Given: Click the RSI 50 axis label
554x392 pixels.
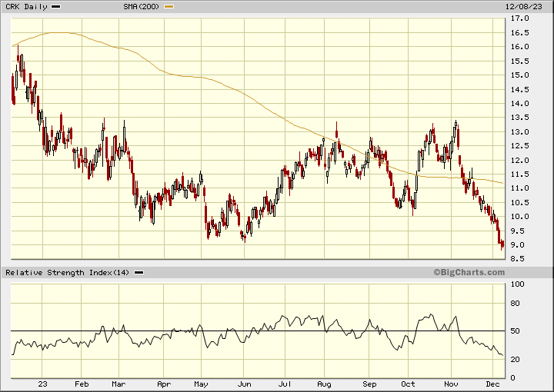Looking at the screenshot, I should [x=516, y=331].
